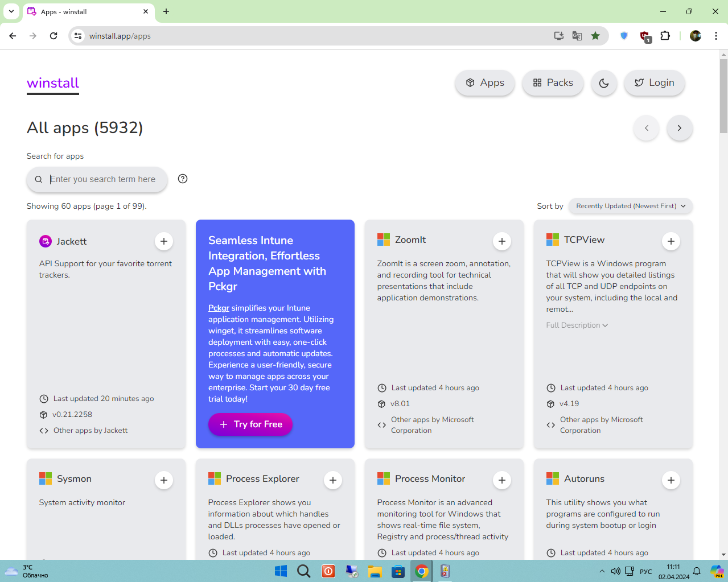Go back in browser history
This screenshot has width=728, height=582.
click(13, 36)
